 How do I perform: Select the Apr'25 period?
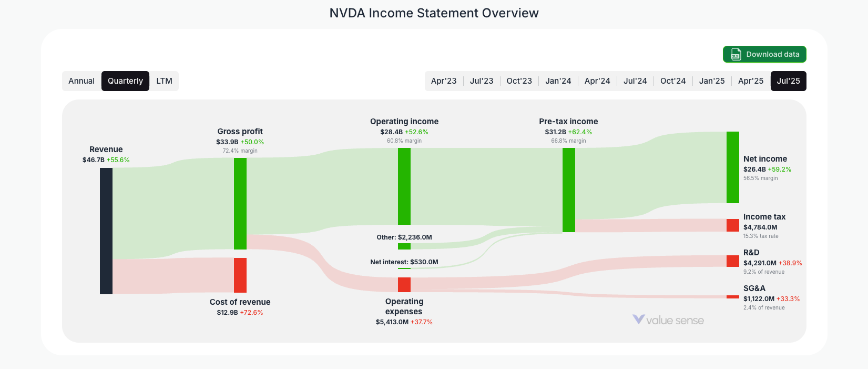click(x=751, y=81)
